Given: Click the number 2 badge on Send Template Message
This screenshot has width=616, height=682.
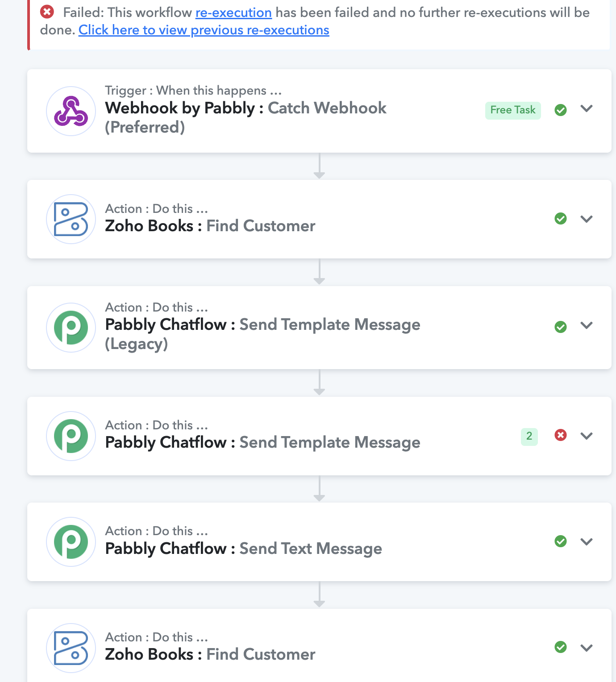Looking at the screenshot, I should (529, 436).
